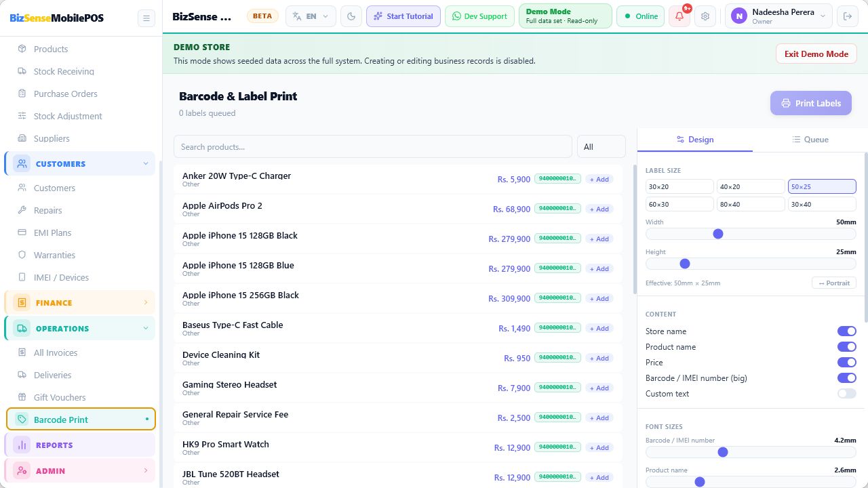Click the Deliveries truck icon

coord(22,375)
